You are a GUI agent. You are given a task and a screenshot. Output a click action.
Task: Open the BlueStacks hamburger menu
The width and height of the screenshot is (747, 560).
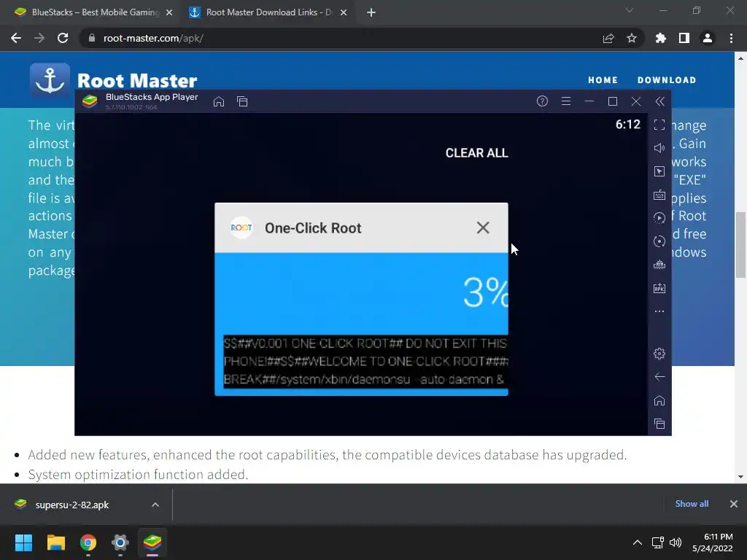click(566, 101)
